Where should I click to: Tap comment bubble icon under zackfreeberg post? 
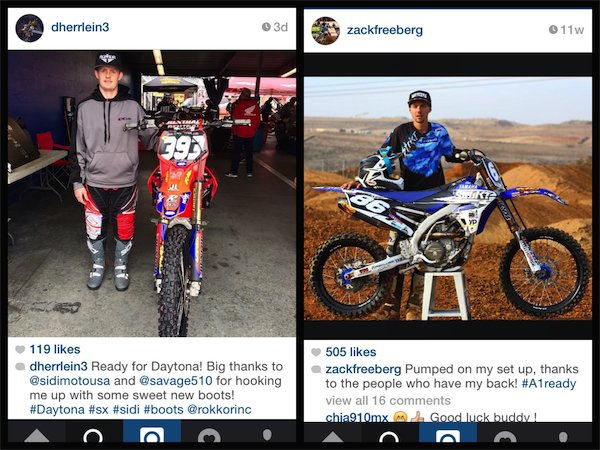point(316,370)
